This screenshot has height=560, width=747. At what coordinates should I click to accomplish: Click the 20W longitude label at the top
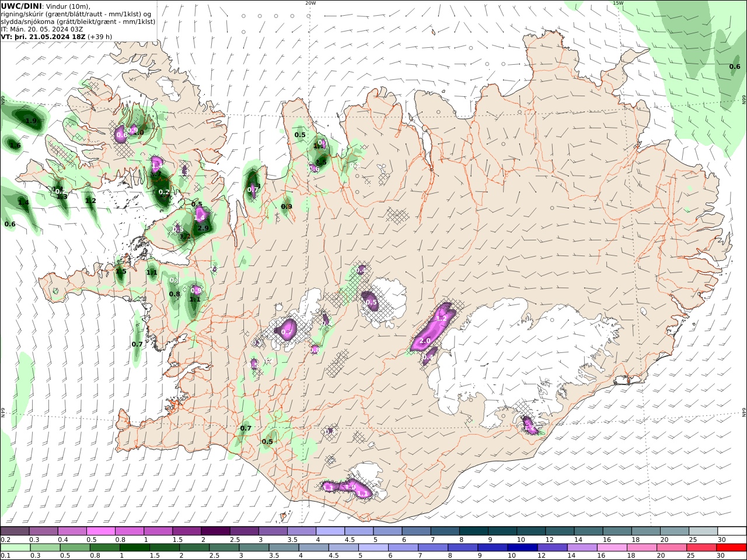310,3
